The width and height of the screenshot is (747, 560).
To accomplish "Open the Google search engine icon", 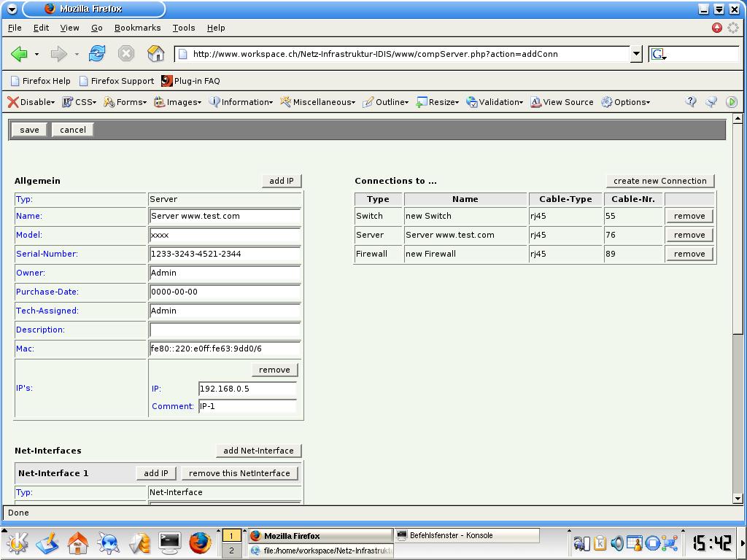I will click(659, 54).
